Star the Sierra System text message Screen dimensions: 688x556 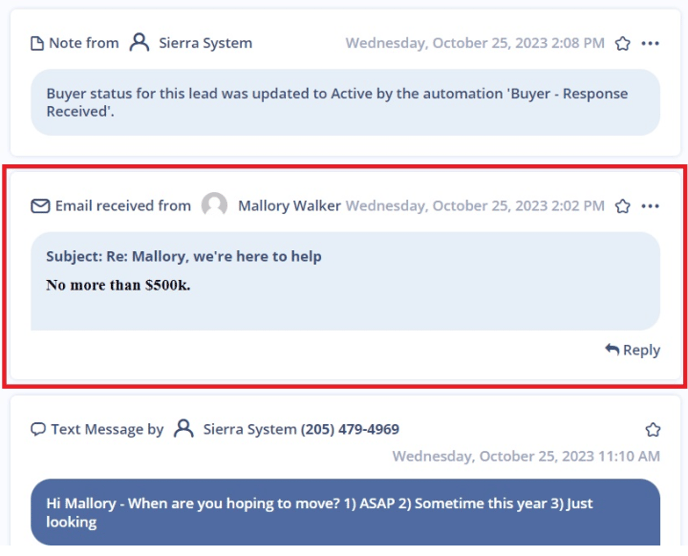[x=653, y=429]
